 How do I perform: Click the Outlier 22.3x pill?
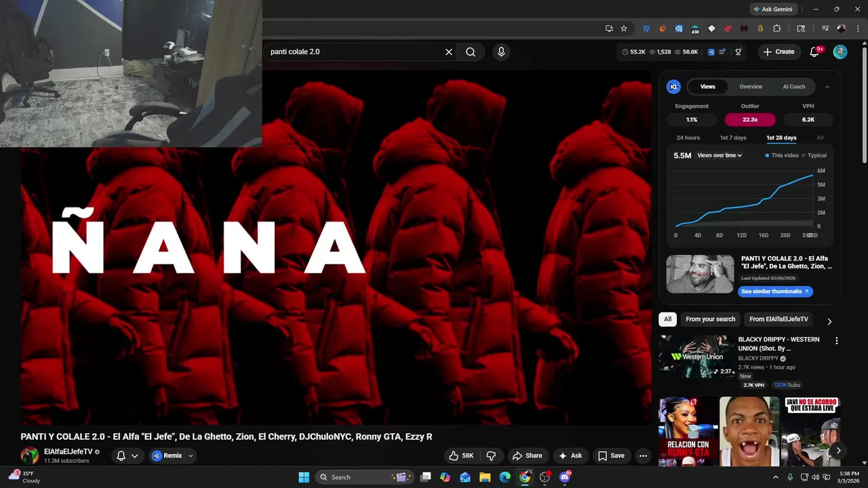[750, 119]
